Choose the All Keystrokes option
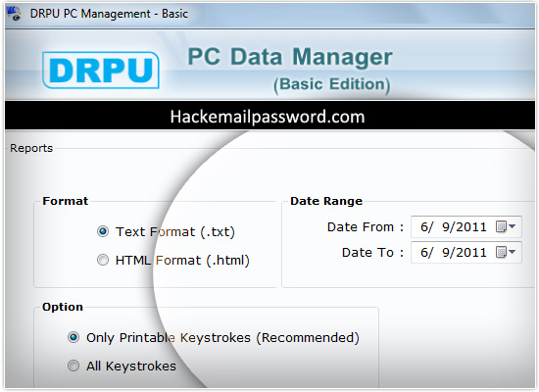 coord(73,366)
